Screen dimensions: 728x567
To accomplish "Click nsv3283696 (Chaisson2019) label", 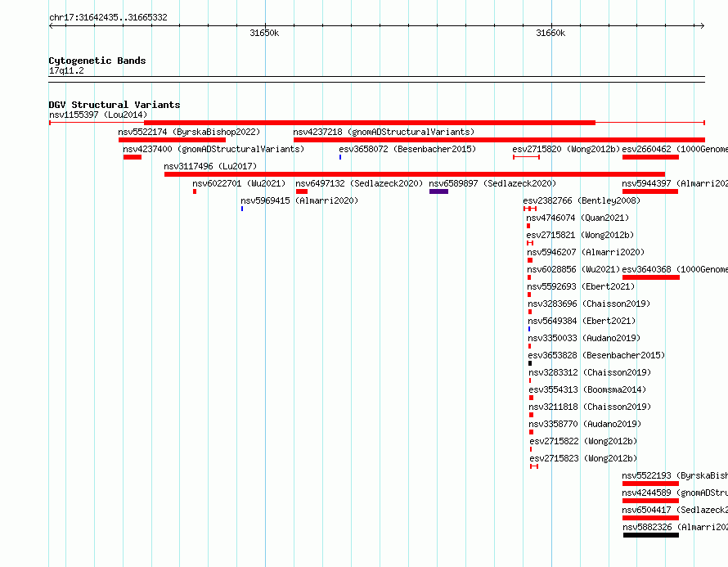I will (x=589, y=304).
